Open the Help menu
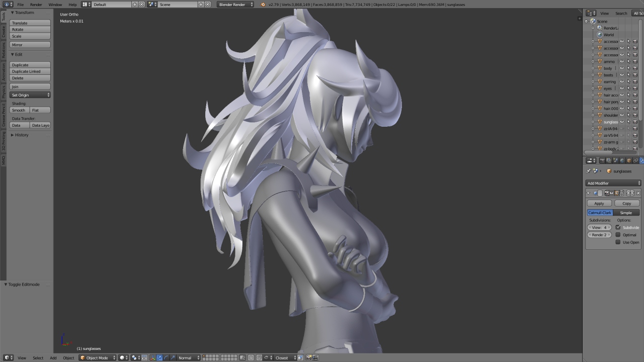 point(72,5)
